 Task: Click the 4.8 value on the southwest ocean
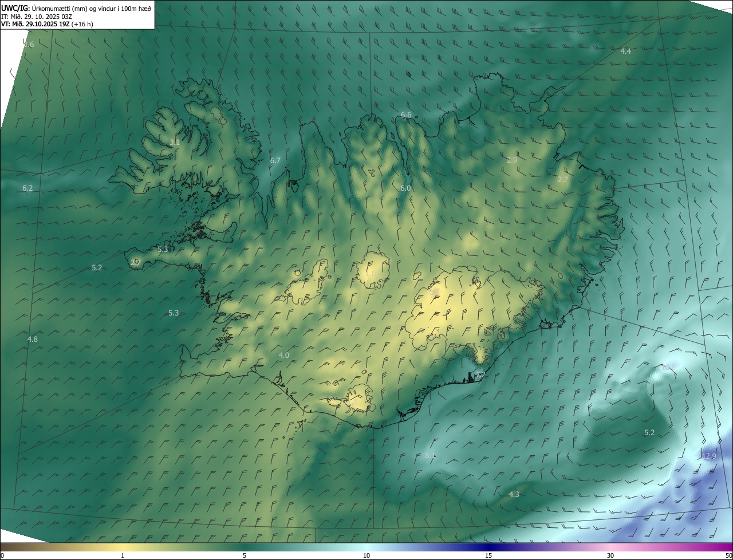click(x=33, y=340)
